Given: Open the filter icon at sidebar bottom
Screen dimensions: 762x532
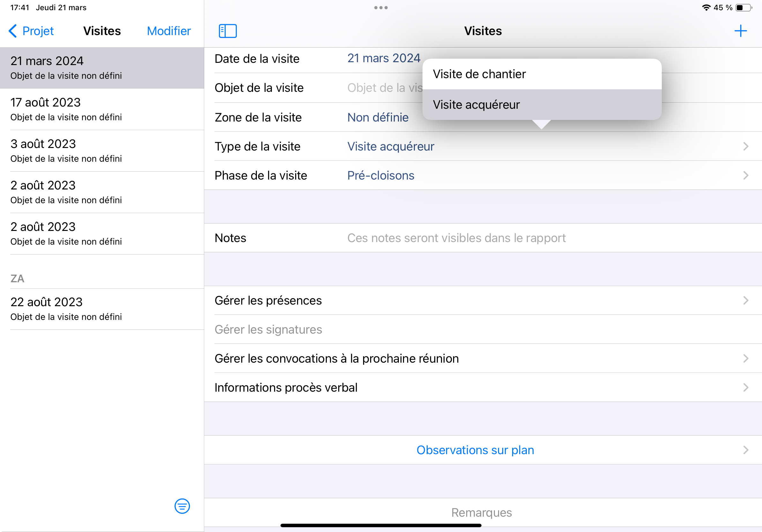Looking at the screenshot, I should (x=182, y=506).
